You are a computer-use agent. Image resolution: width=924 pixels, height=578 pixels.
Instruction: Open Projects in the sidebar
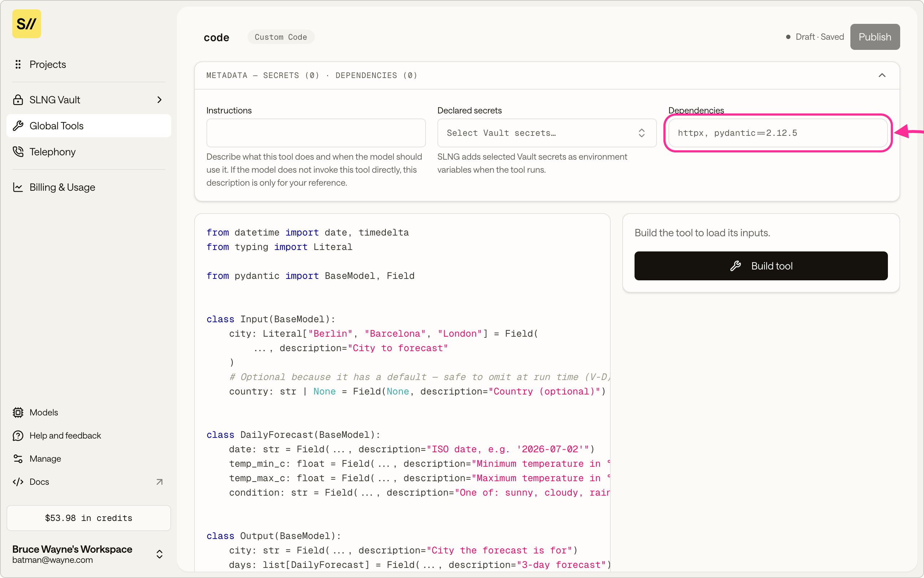pos(88,64)
